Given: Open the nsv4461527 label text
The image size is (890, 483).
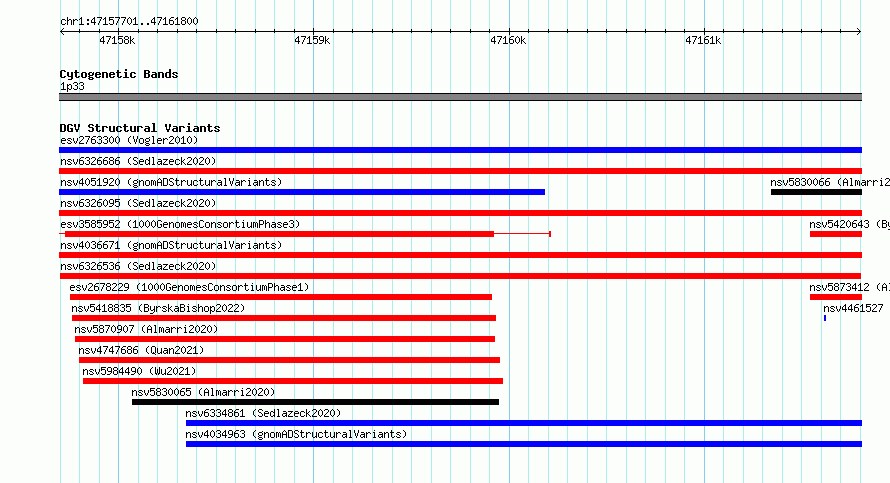Looking at the screenshot, I should point(853,308).
